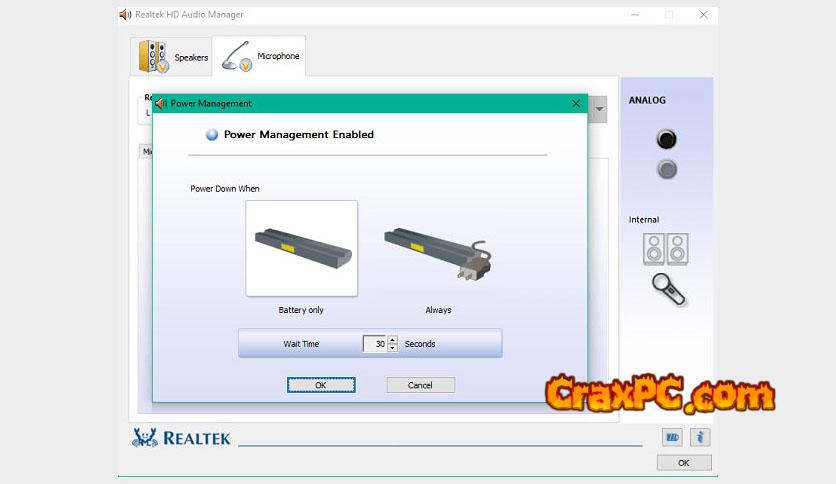Click the internal speakers icon

[666, 249]
